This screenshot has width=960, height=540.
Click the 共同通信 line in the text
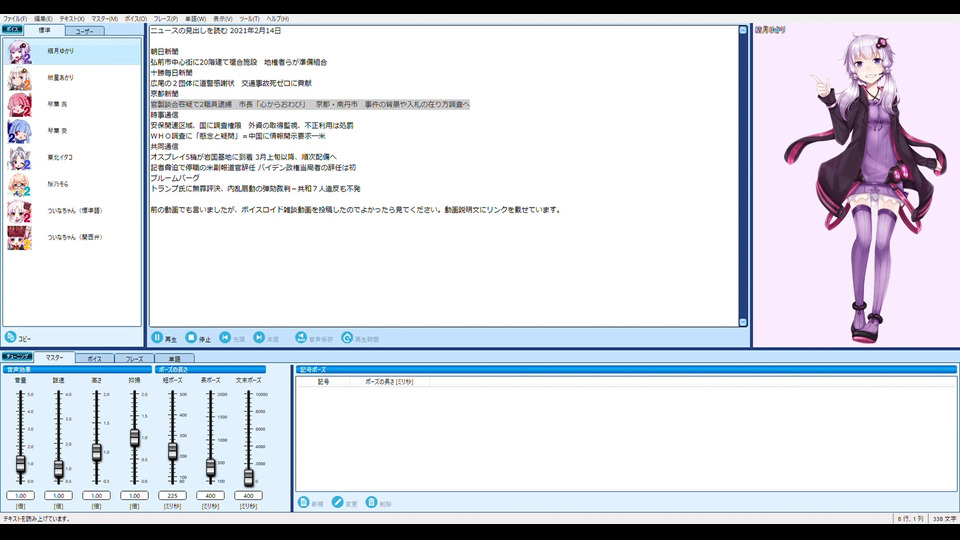(x=164, y=146)
